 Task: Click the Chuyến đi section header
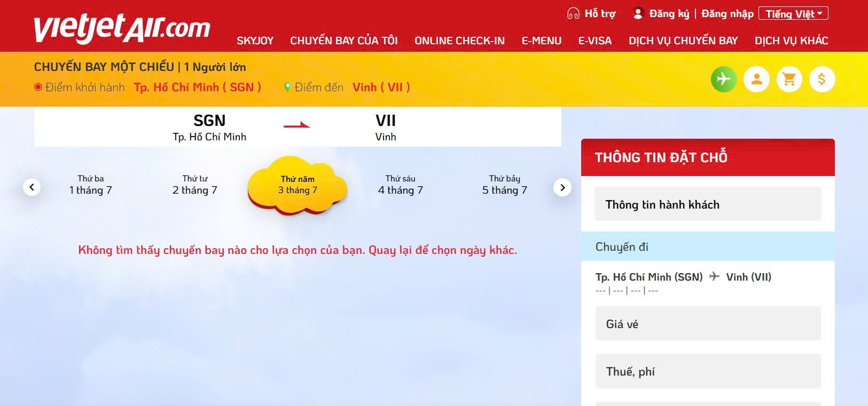click(x=708, y=246)
